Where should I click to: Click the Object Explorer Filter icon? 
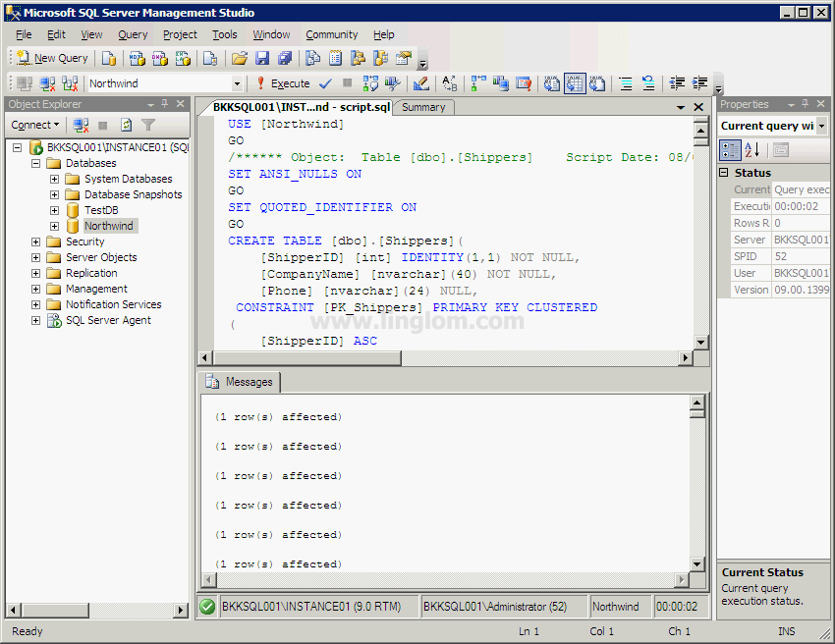[x=148, y=125]
